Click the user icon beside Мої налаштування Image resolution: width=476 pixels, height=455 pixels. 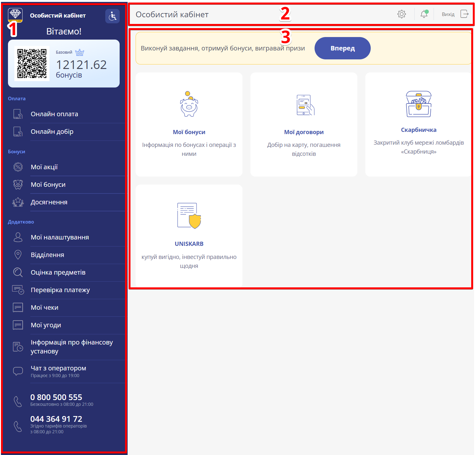pos(18,237)
